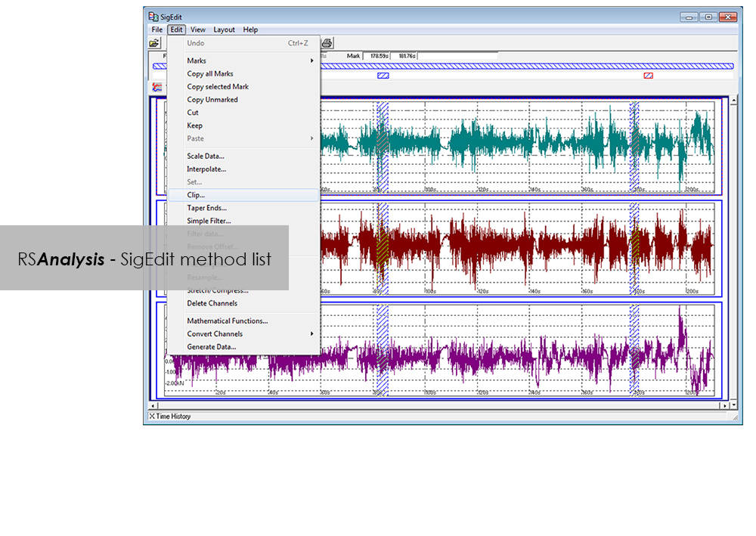Click the Mark end time field 181.76s
This screenshot has width=756, height=536.
tap(404, 56)
